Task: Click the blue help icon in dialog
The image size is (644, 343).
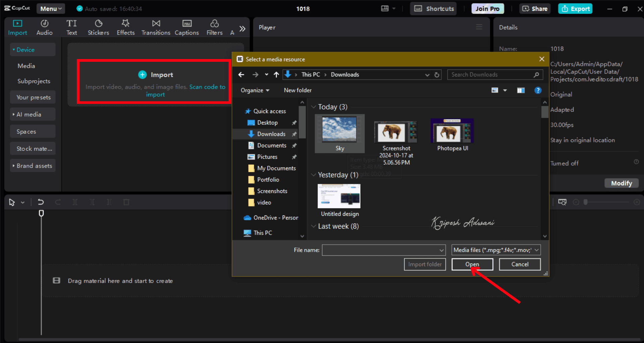Action: (x=538, y=90)
